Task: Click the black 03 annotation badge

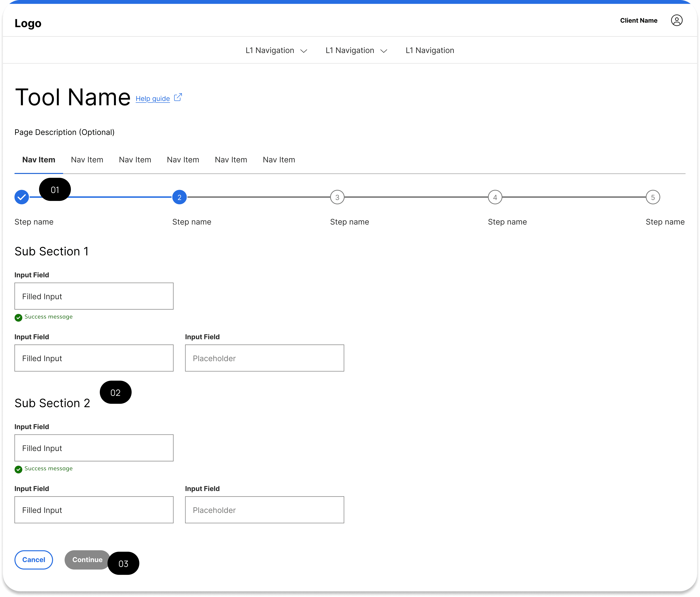Action: coord(123,564)
